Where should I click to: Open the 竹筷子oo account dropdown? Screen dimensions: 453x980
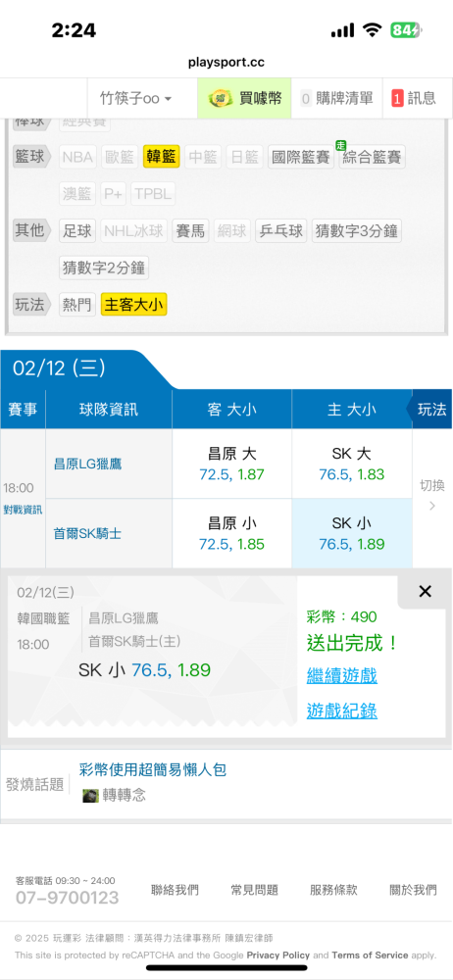pos(135,98)
